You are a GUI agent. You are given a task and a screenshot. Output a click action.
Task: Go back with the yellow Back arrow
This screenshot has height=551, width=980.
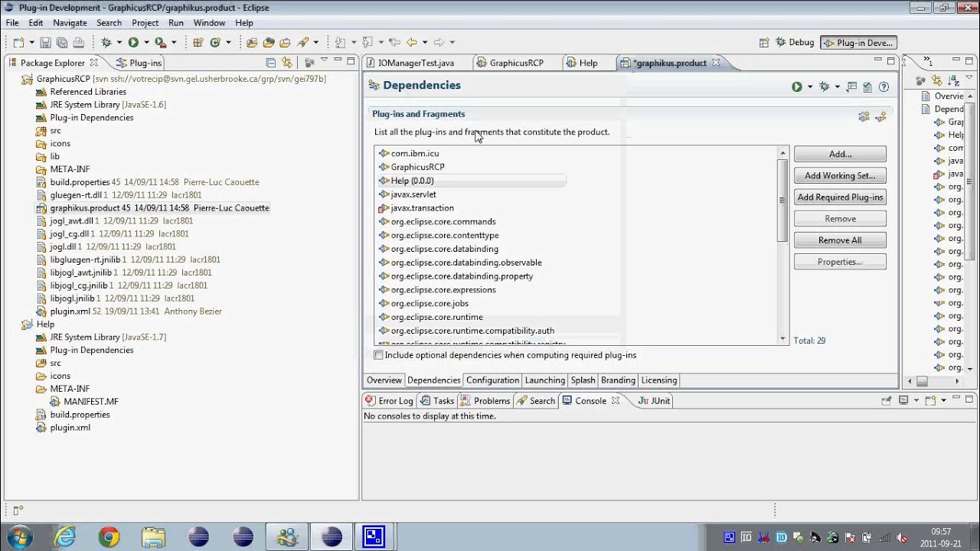coord(411,42)
